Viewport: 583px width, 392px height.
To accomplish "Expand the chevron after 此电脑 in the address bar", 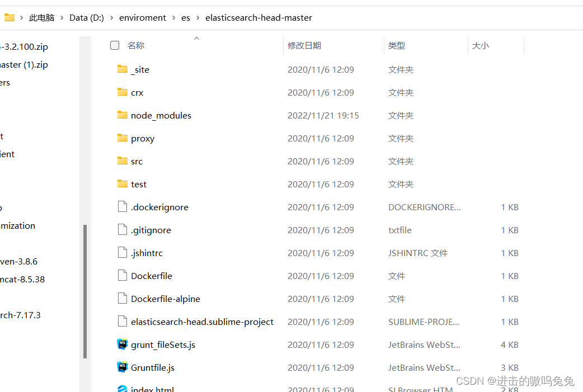I will point(62,18).
